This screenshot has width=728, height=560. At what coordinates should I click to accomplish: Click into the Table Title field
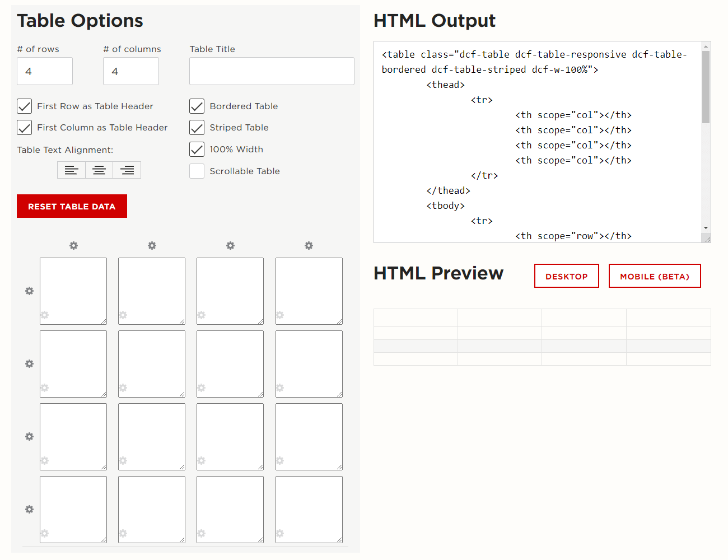pyautogui.click(x=272, y=71)
